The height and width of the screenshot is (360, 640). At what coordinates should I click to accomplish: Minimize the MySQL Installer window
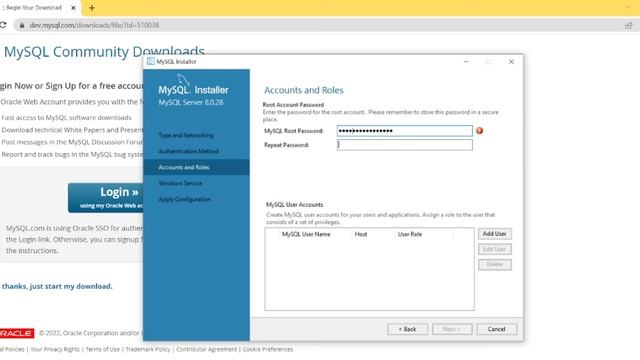[466, 62]
